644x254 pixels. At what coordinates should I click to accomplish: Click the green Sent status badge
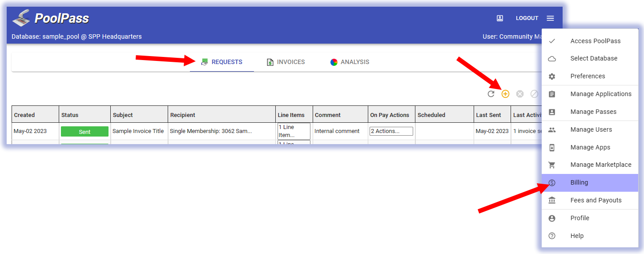tap(85, 132)
